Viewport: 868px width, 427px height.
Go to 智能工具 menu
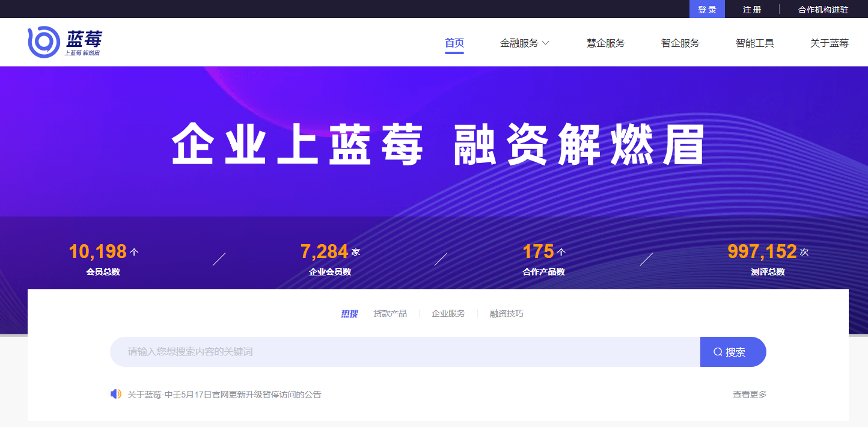[x=755, y=43]
